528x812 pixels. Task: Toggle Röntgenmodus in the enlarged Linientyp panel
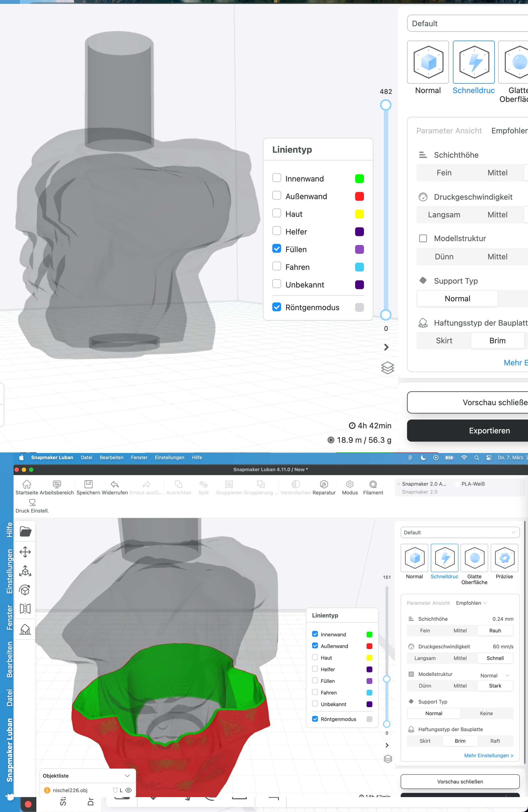point(277,307)
